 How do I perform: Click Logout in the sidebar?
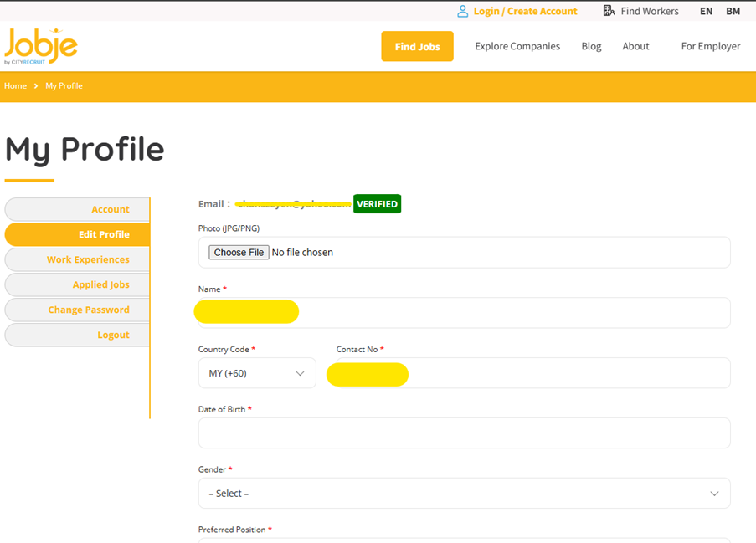(x=78, y=335)
